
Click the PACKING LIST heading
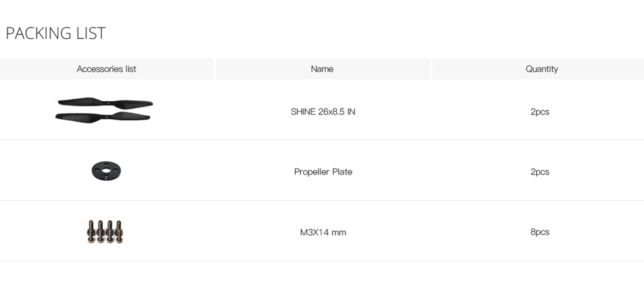[x=56, y=33]
